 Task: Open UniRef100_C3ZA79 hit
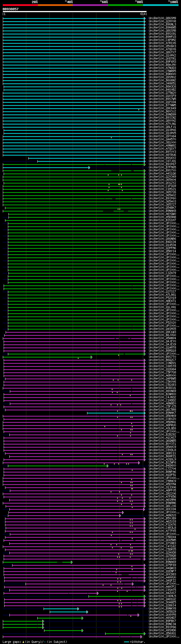[162, 273]
